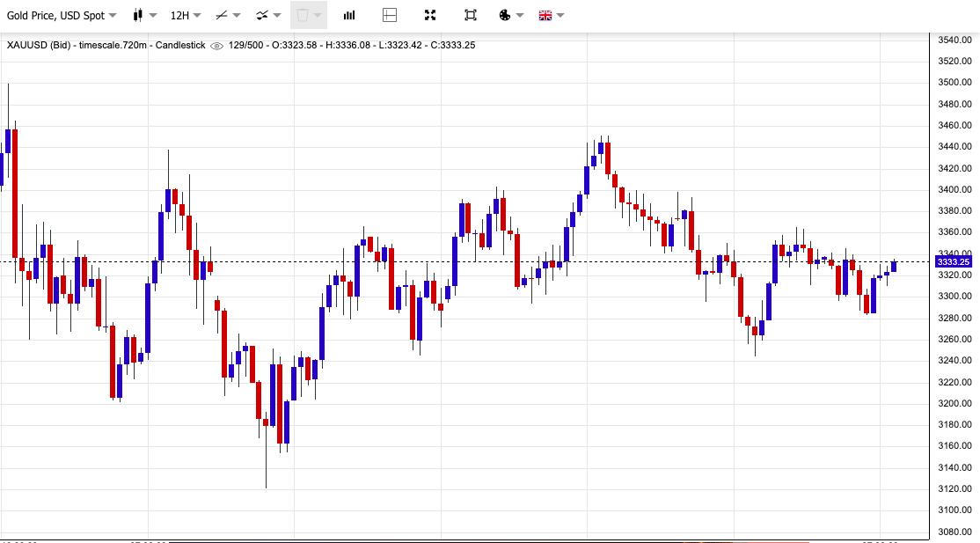Image resolution: width=980 pixels, height=543 pixels.
Task: Open the color palette theme icon
Action: click(x=505, y=15)
